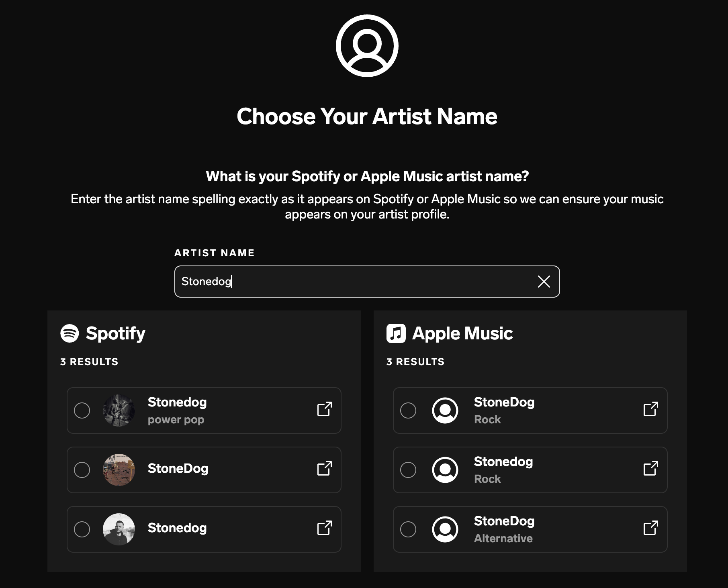Click the Spotify logo icon
Screen dimensions: 728x588
tap(70, 333)
